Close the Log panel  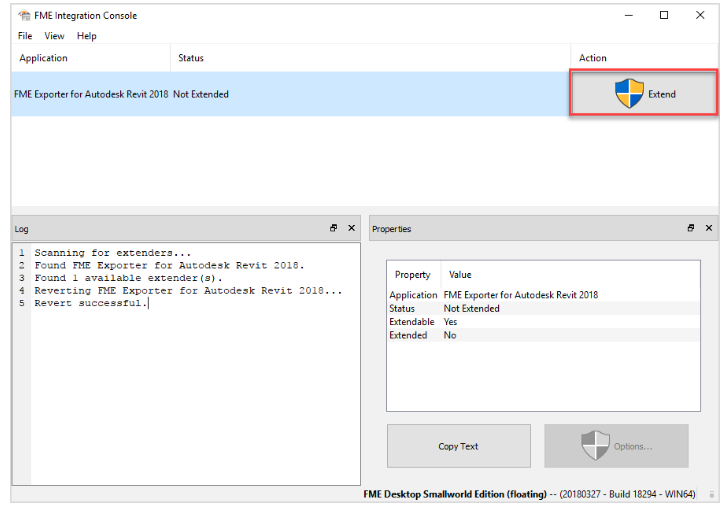(351, 228)
